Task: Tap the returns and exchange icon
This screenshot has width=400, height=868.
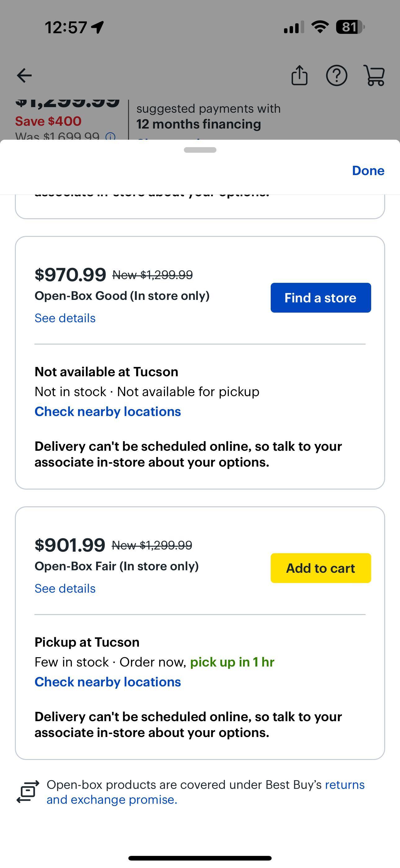Action: 28,792
